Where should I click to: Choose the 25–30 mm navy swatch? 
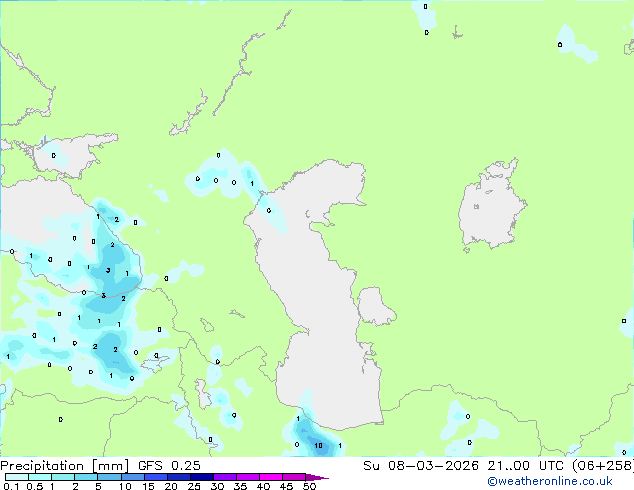[x=201, y=477]
